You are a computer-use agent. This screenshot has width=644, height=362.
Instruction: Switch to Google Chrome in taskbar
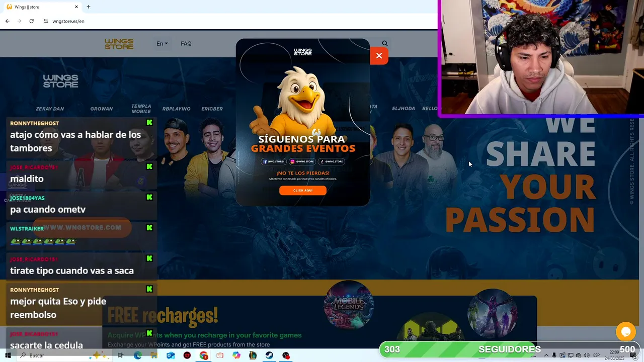pos(204,355)
